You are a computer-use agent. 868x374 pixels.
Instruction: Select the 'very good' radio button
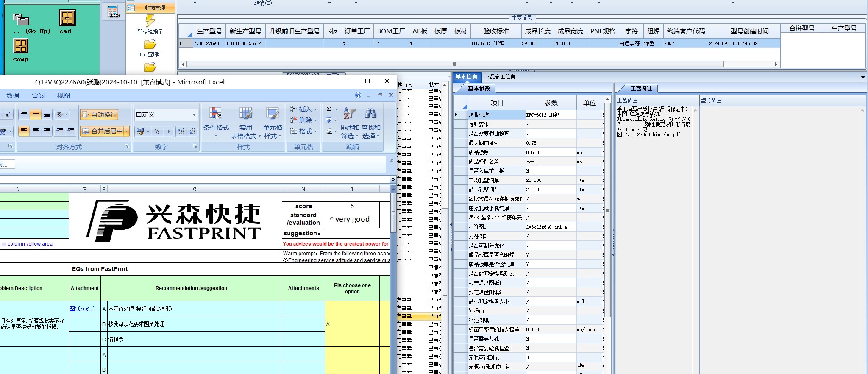pyautogui.click(x=331, y=219)
